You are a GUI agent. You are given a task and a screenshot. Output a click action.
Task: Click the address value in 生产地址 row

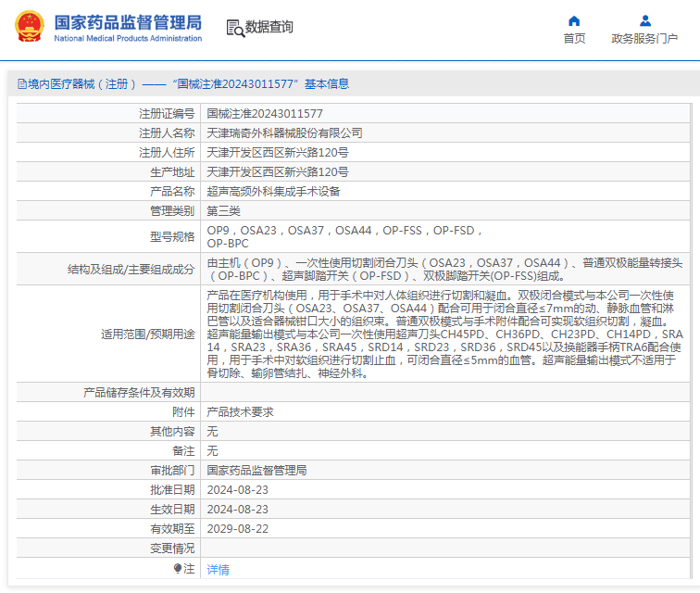click(x=278, y=172)
